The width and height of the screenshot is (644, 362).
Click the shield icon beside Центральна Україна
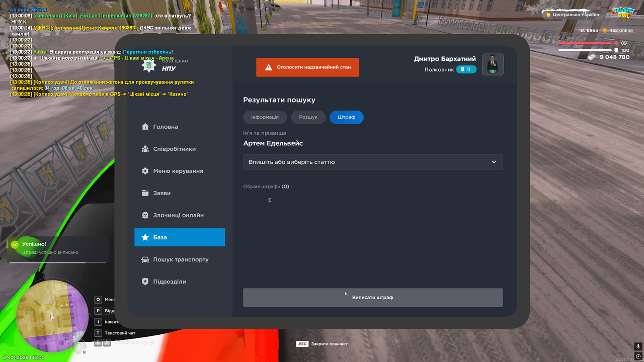point(548,15)
